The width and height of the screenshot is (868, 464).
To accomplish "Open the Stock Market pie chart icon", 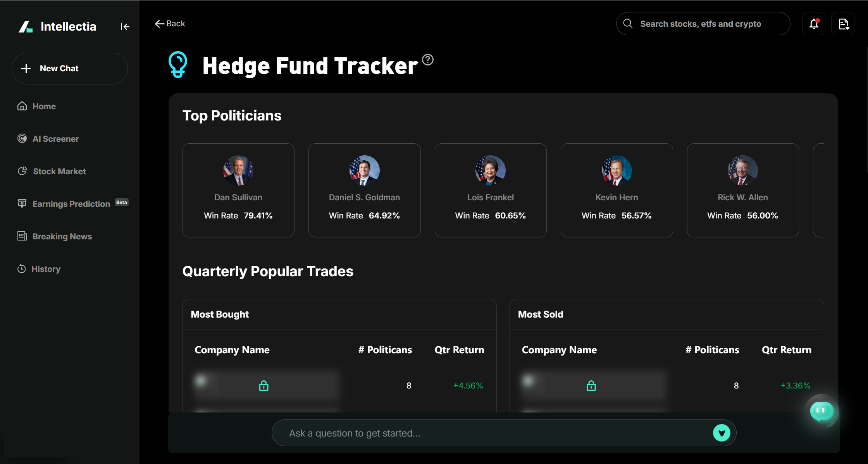I will [x=22, y=171].
